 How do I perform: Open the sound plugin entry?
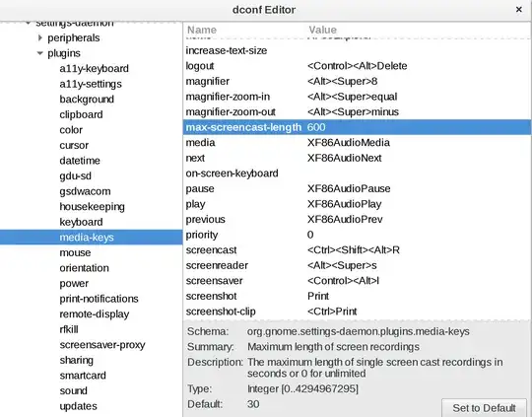click(73, 390)
